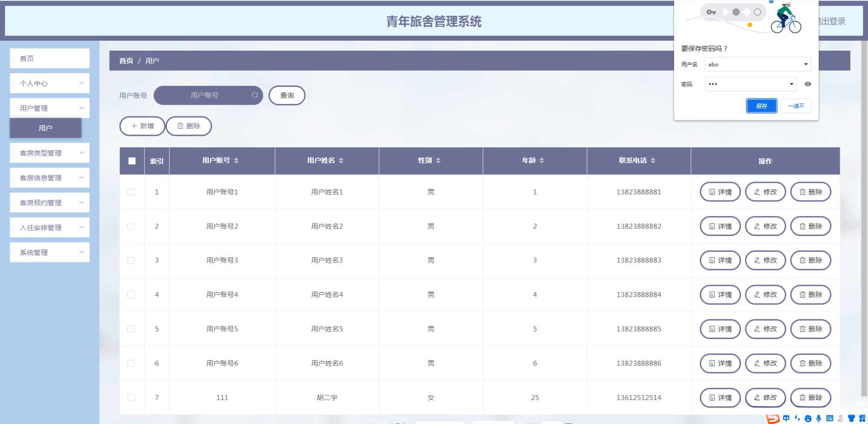Switch Sogou input language via the 中 icon
868x424 pixels.
click(x=786, y=418)
